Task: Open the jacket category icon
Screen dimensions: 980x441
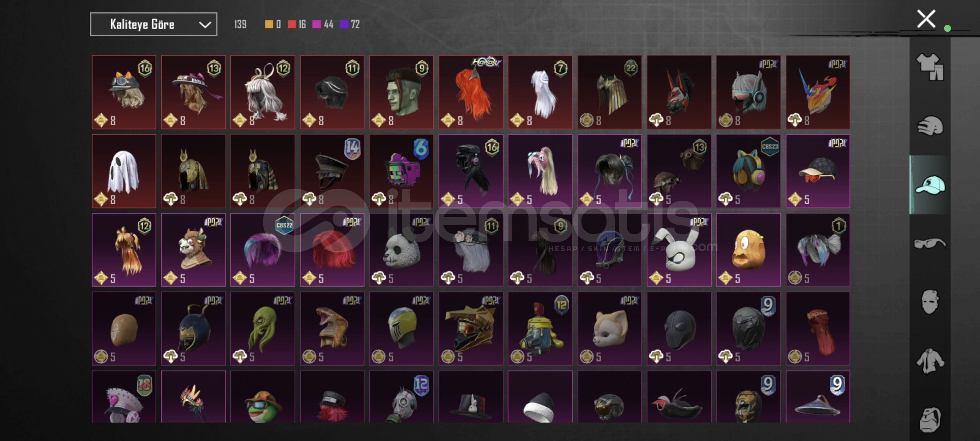Action: point(930,361)
